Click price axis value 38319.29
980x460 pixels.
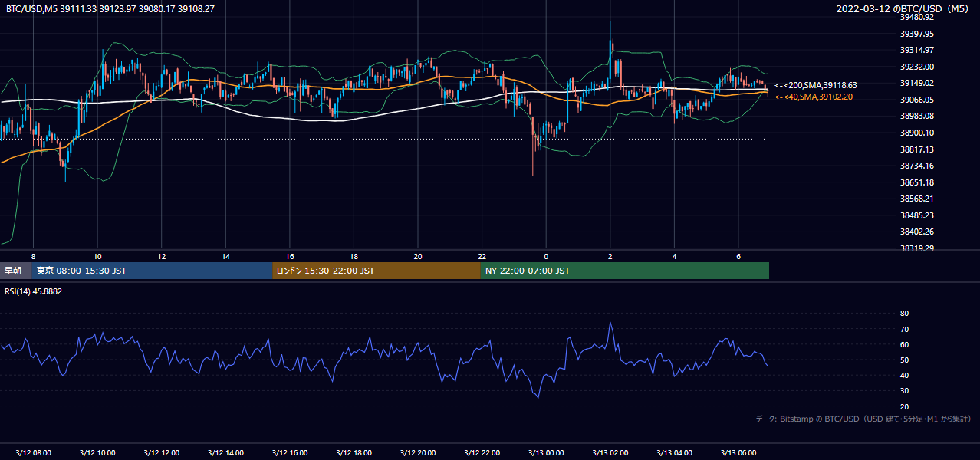916,248
